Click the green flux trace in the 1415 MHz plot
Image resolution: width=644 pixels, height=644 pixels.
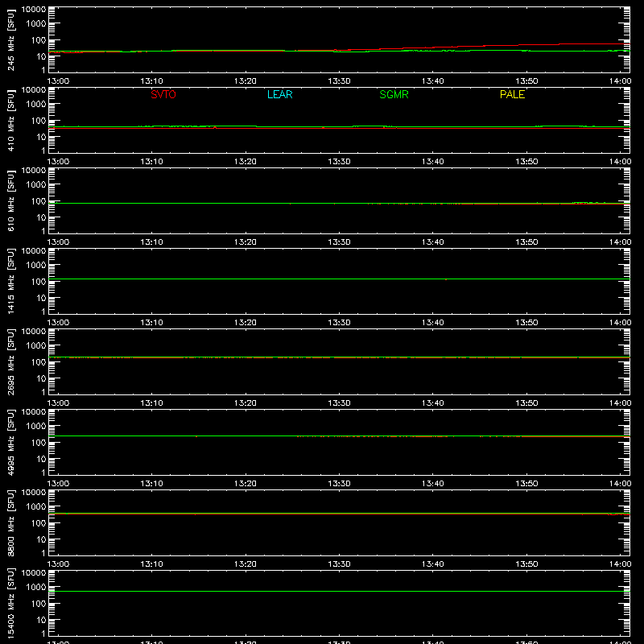(339, 279)
